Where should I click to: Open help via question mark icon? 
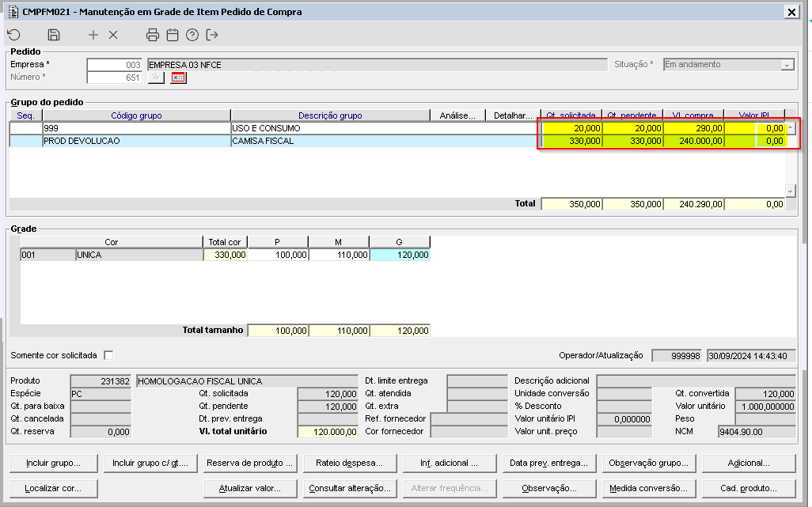192,35
